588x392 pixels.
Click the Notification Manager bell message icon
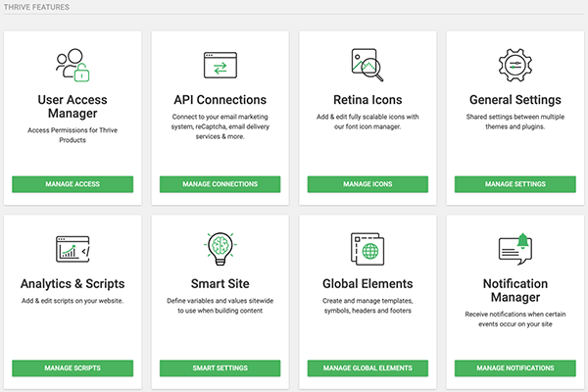coord(515,249)
